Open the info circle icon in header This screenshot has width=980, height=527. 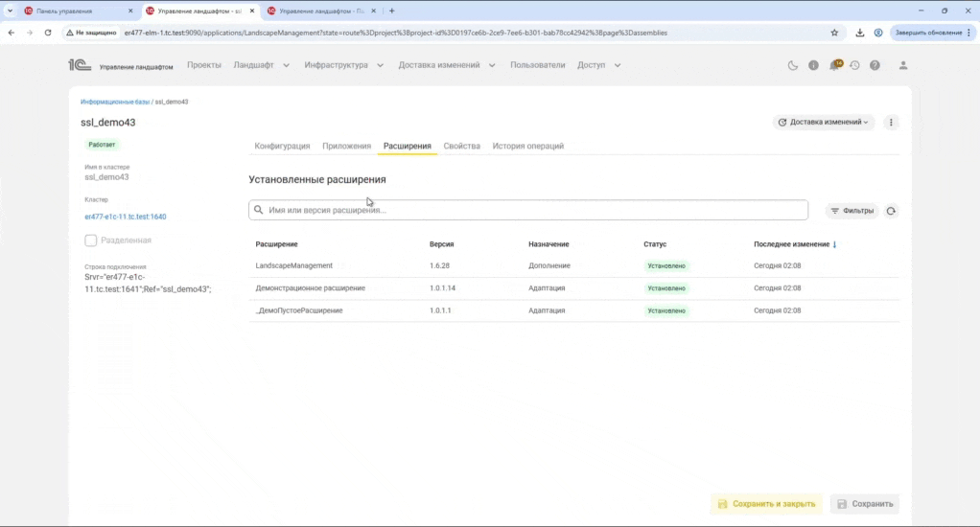(813, 65)
